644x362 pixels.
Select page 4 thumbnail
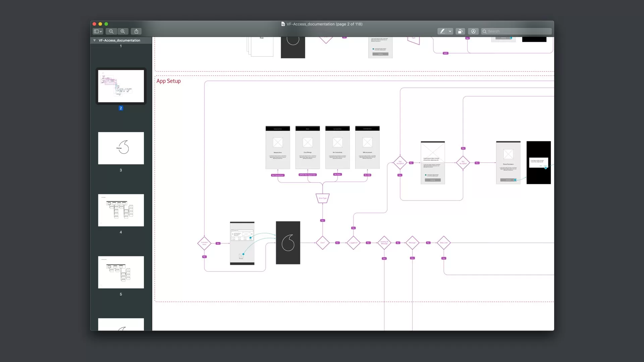point(121,210)
